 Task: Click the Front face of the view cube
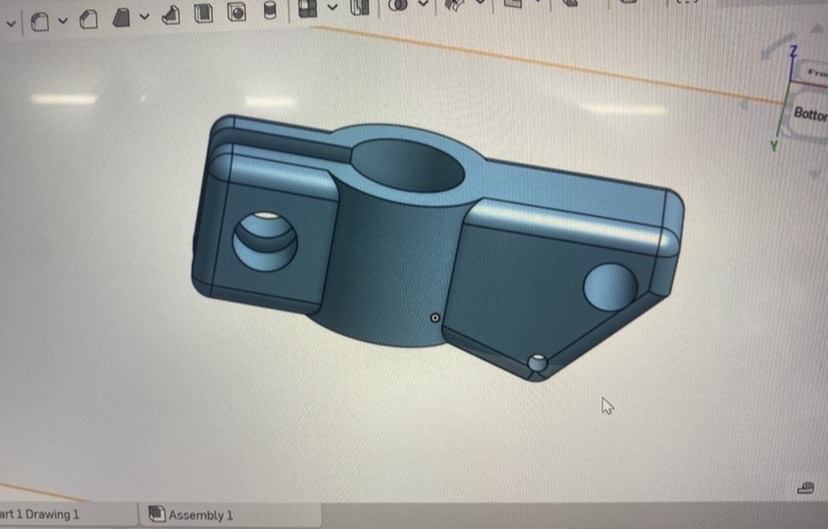[x=812, y=72]
